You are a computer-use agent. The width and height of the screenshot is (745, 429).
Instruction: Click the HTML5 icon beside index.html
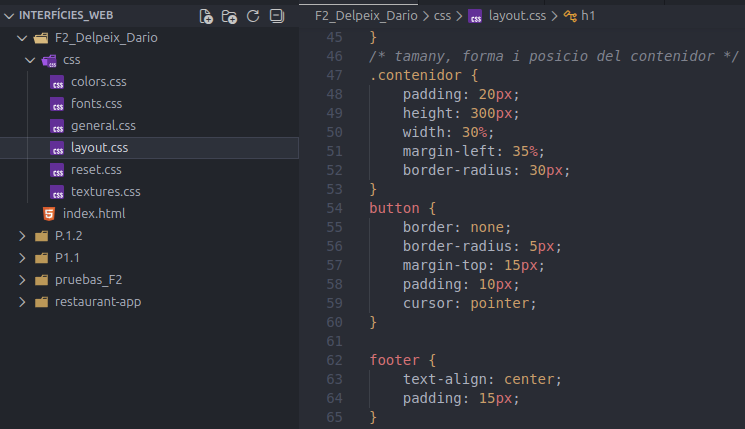point(48,214)
